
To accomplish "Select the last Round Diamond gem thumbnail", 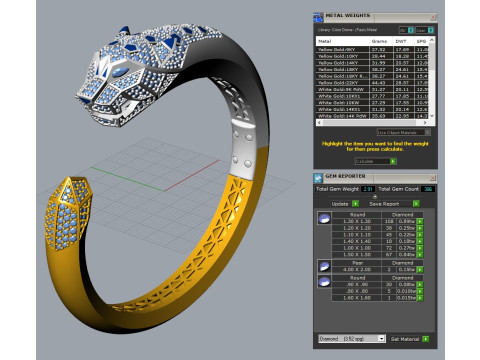I will pos(324,281).
